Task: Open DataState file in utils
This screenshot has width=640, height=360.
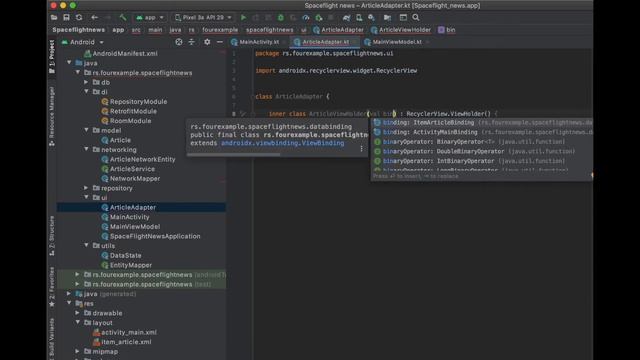Action: [x=121, y=255]
